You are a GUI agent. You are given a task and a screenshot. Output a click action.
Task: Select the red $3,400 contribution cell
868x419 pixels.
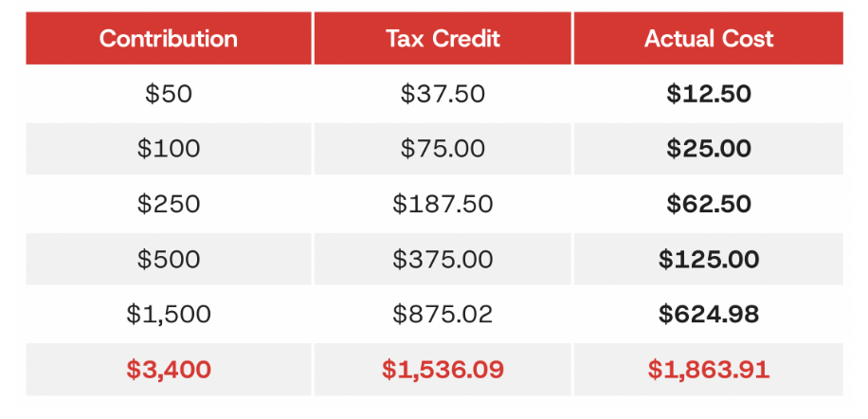169,369
